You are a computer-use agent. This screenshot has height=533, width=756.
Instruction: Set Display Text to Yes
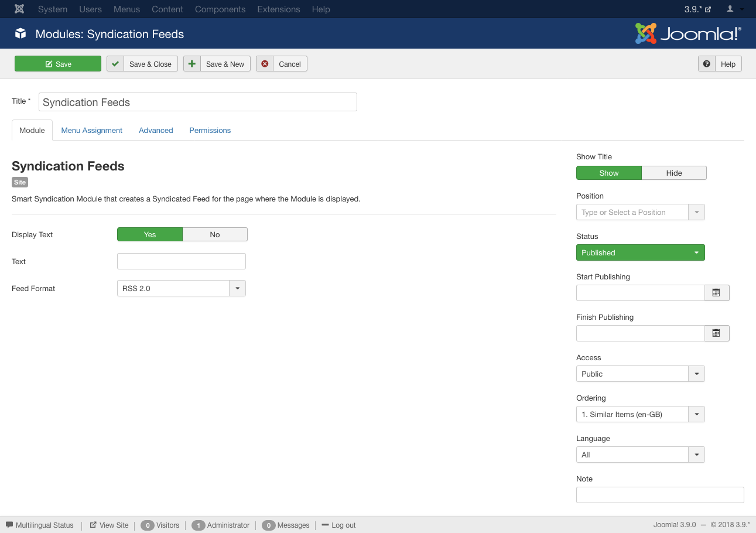click(150, 234)
